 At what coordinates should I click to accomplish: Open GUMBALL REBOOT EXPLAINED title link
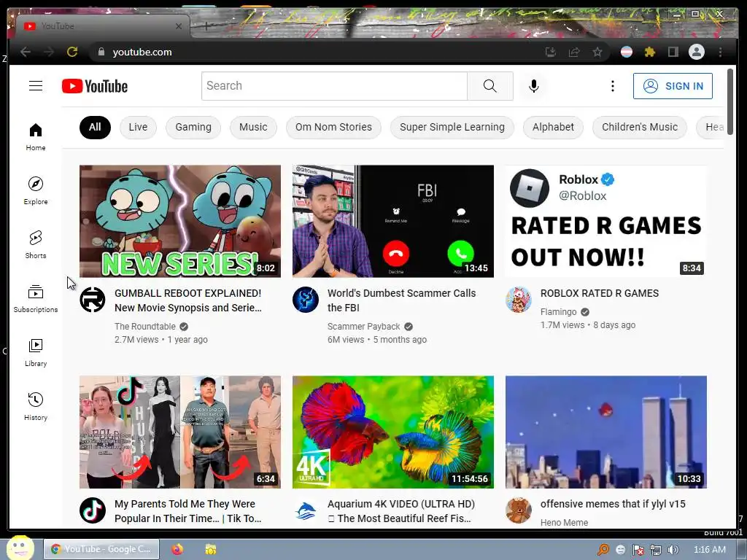click(x=188, y=300)
